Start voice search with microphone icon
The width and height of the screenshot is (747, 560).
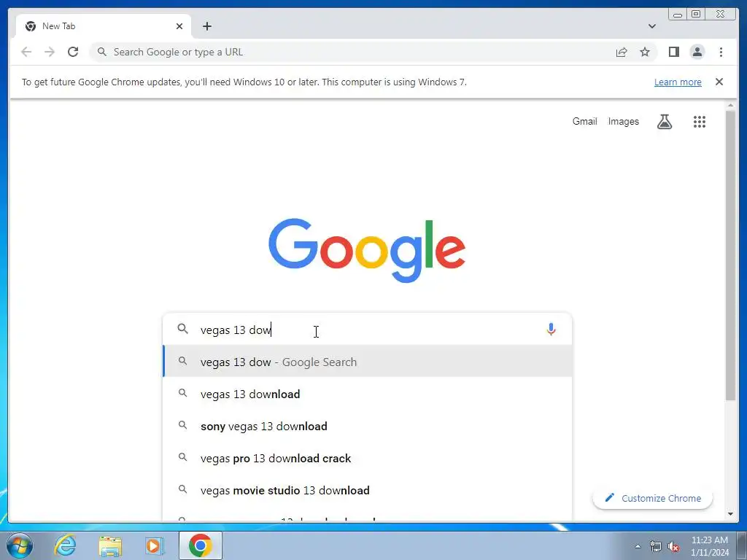[551, 330]
